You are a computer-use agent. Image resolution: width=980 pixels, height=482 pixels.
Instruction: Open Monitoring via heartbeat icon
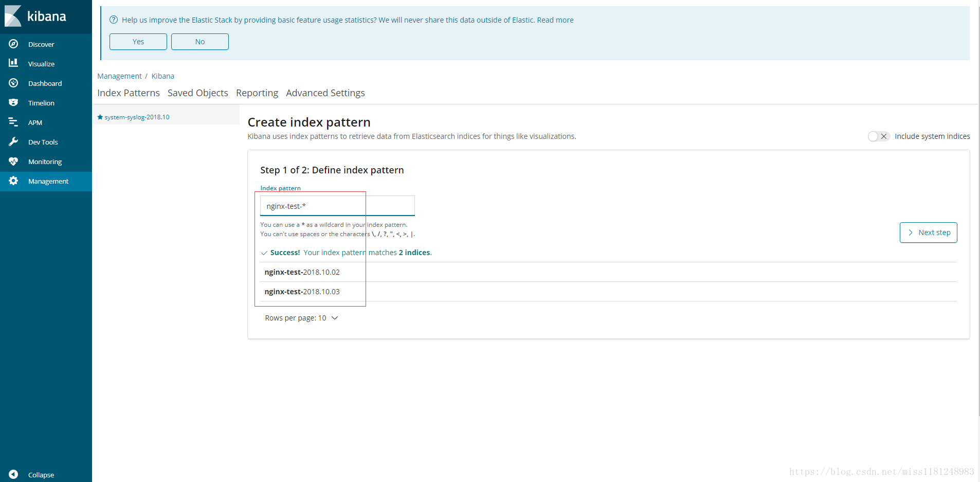tap(13, 161)
